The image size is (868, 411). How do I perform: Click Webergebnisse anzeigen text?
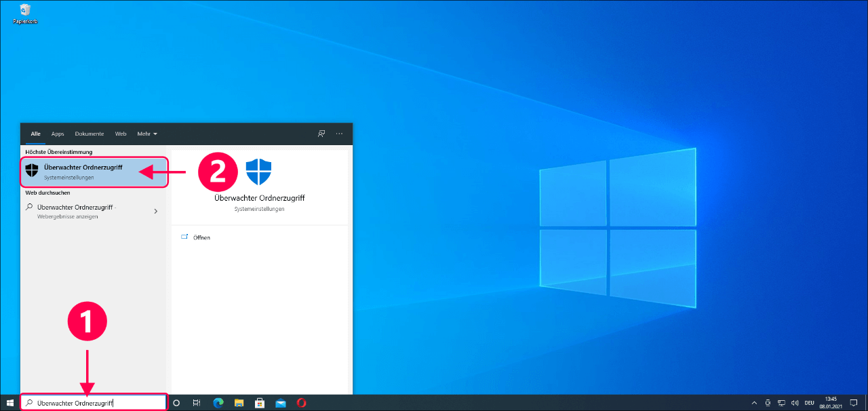coord(68,216)
